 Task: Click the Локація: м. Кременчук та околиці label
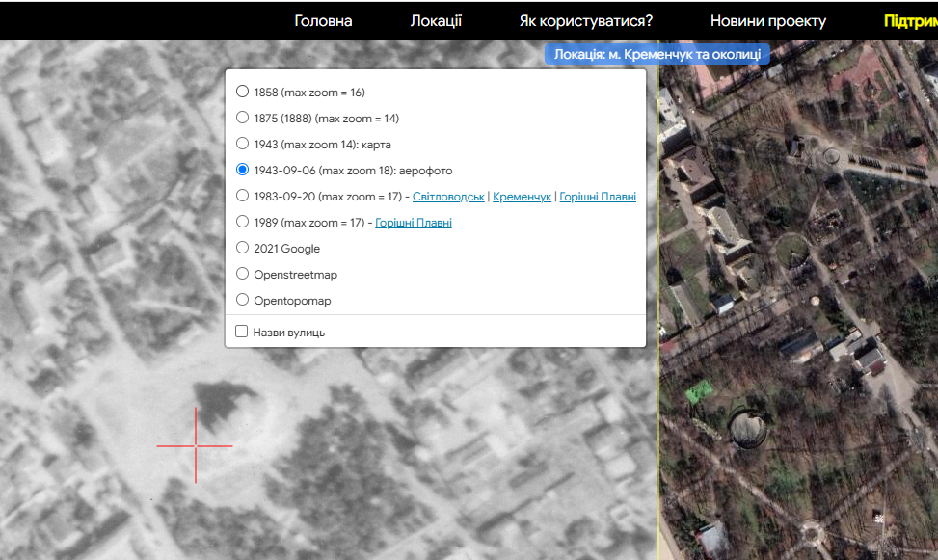[x=657, y=55]
